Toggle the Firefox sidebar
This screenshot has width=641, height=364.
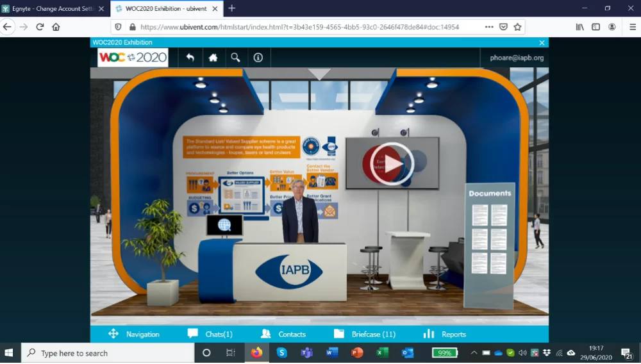pos(595,27)
